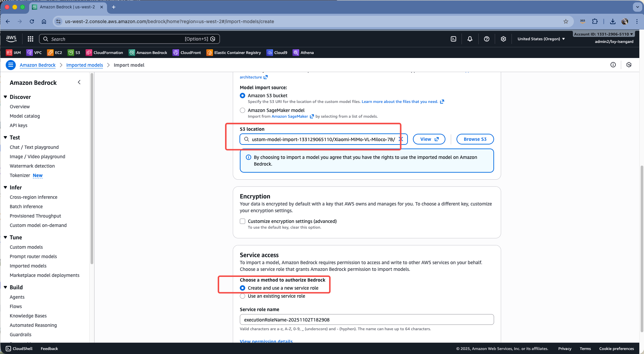Click the Service role name input field
Image resolution: width=644 pixels, height=354 pixels.
[366, 319]
